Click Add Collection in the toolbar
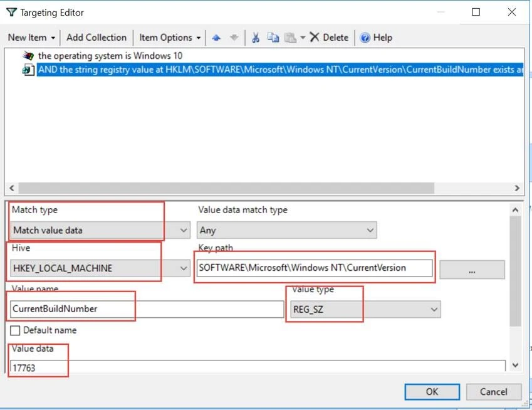Screen dimensions: 532x410 click(x=96, y=38)
